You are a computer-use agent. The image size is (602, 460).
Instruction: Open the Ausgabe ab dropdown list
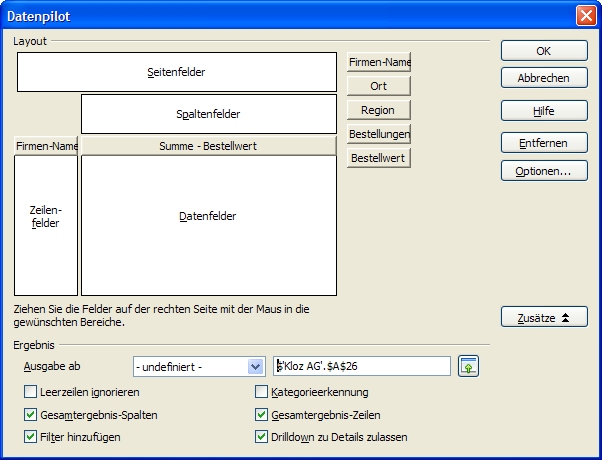point(254,367)
